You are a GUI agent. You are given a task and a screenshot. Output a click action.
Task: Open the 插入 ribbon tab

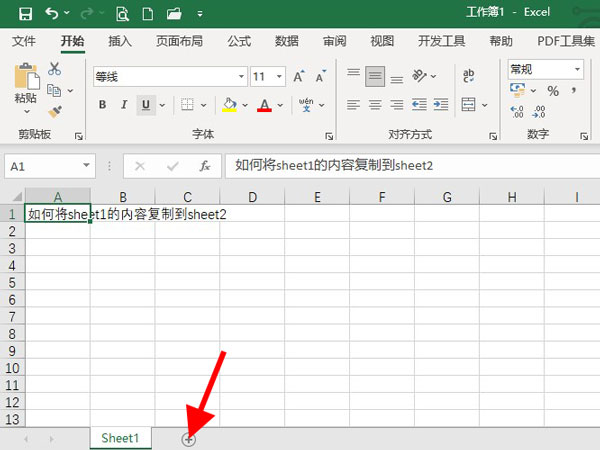120,41
